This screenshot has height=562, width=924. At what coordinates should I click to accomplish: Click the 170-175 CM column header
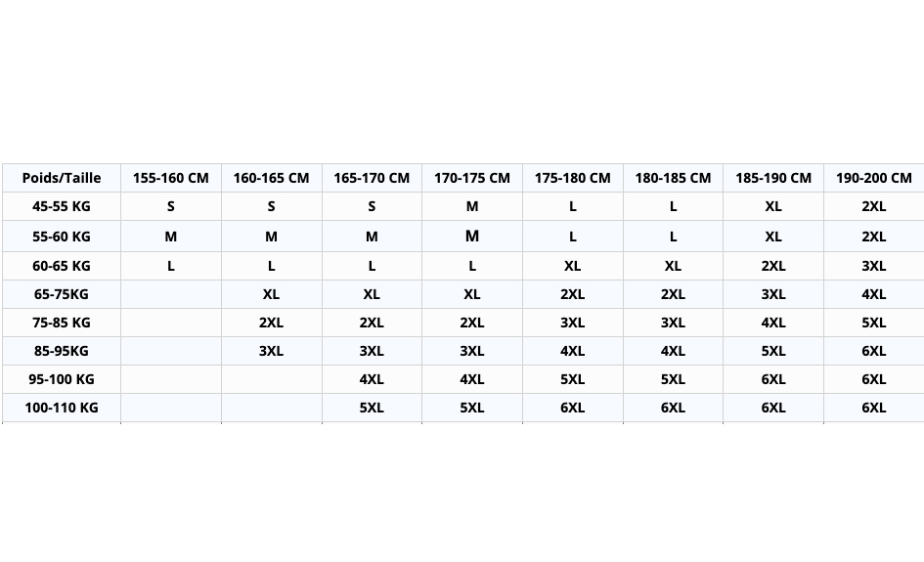(x=472, y=178)
